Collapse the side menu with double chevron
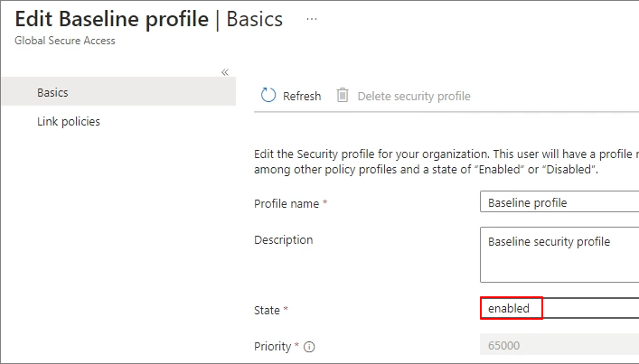Viewport: 639px width, 364px height. tap(225, 72)
